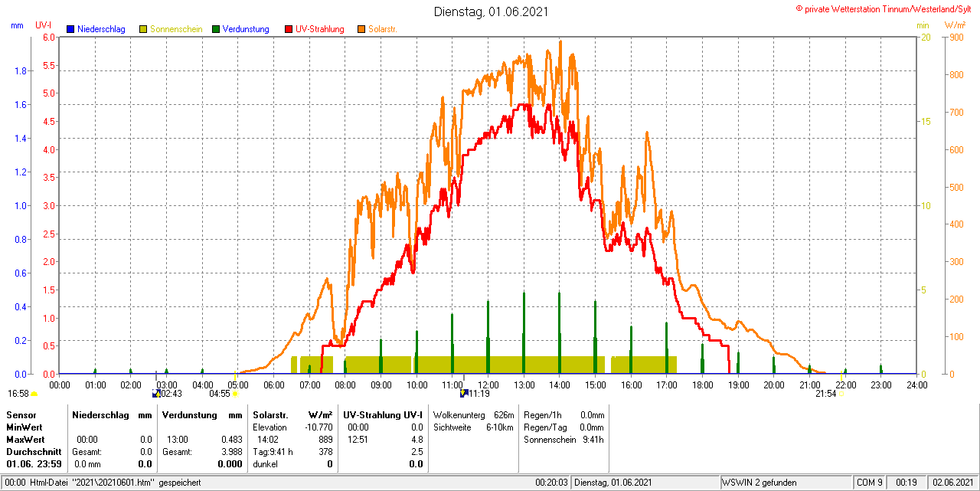Image resolution: width=980 pixels, height=491 pixels.
Task: Select the UV-Strahlung legend label
Action: click(x=319, y=29)
